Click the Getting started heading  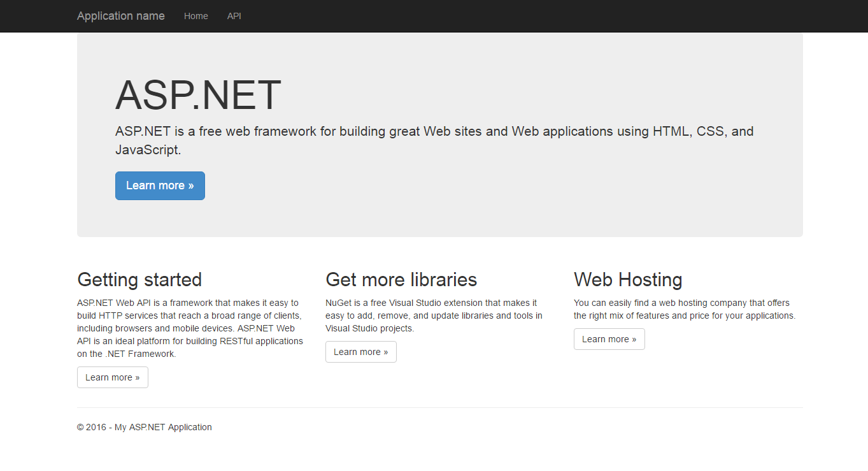139,279
